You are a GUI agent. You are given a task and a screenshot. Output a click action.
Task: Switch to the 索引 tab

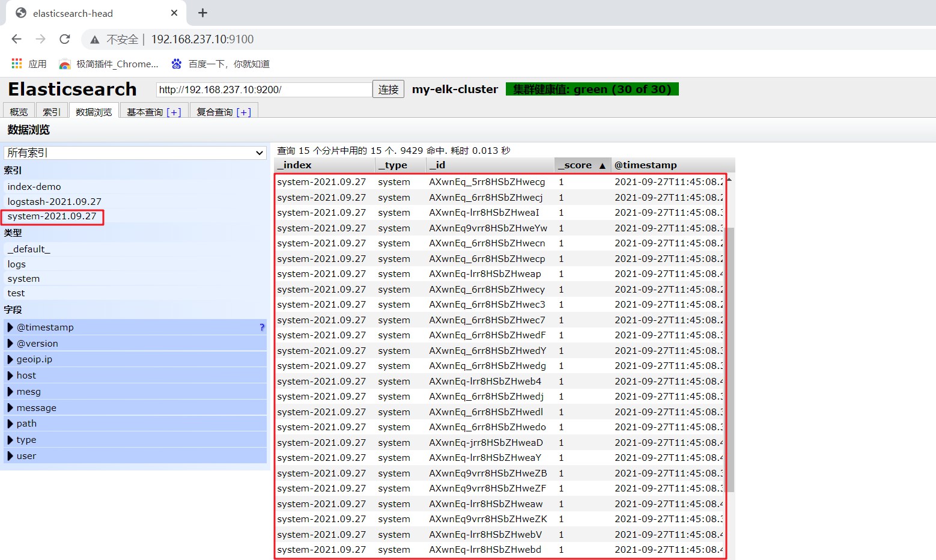coord(52,111)
